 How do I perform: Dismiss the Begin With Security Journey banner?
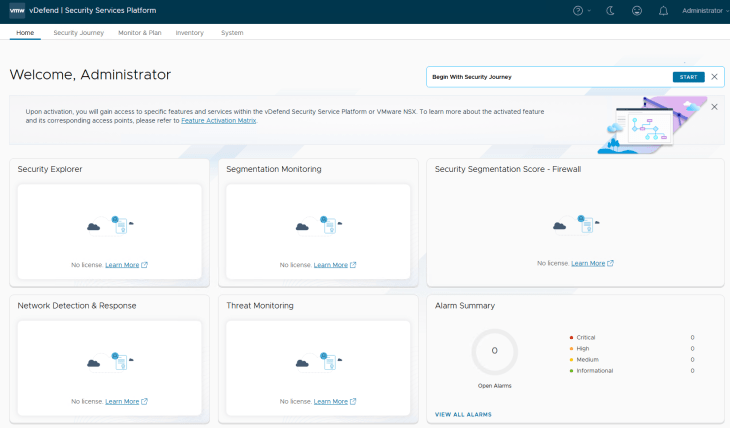714,77
